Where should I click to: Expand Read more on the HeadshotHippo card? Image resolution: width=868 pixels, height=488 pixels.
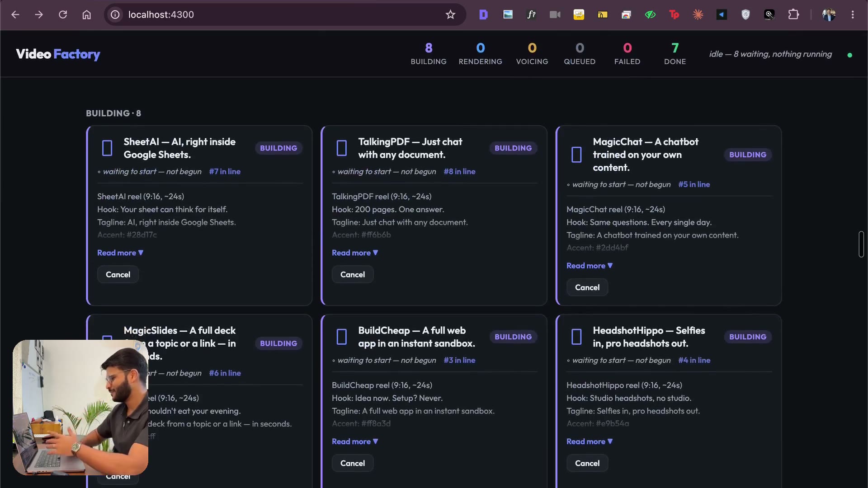tap(590, 441)
